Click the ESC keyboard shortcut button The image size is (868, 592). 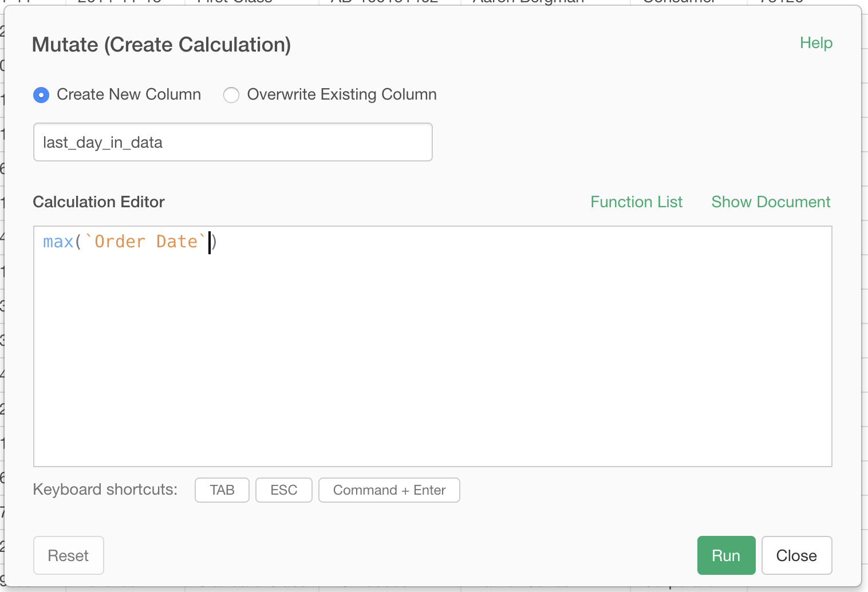[284, 490]
